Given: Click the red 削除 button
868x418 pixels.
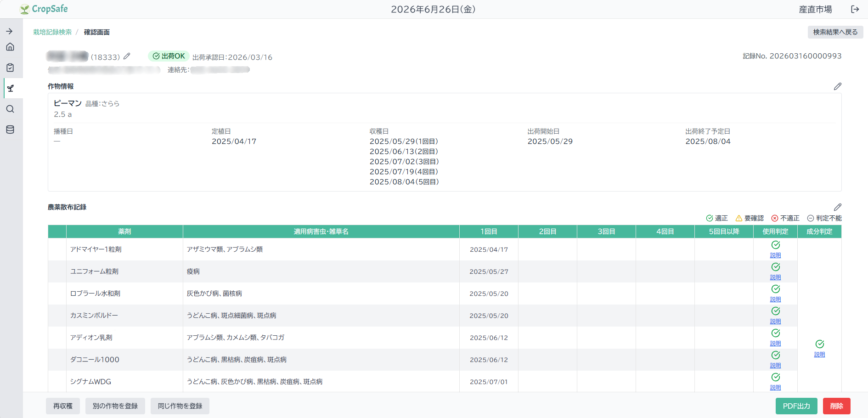Looking at the screenshot, I should [837, 406].
